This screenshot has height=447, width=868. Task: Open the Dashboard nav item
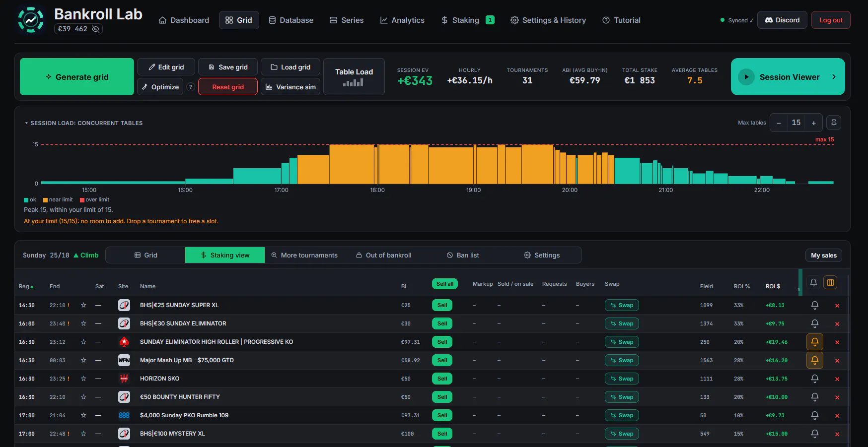[184, 20]
